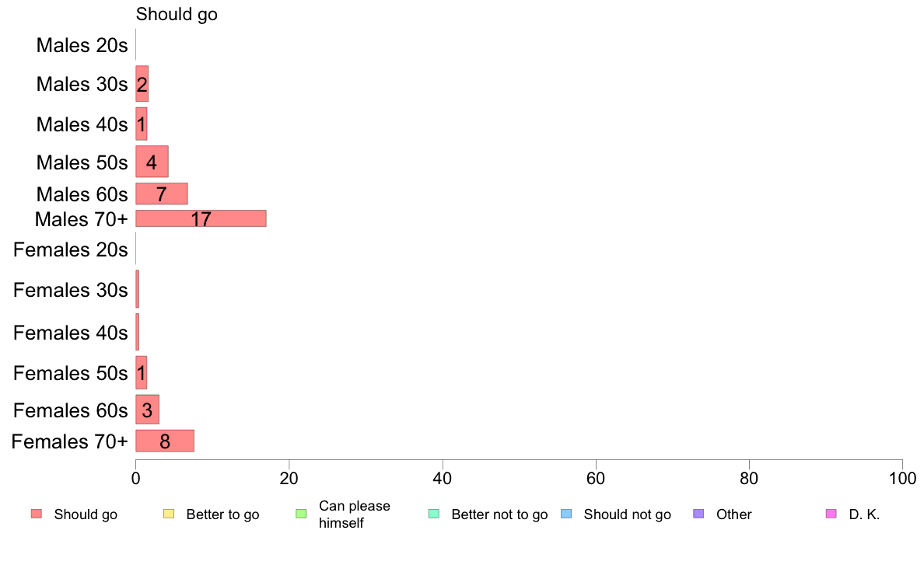Viewport: 924px width, 572px height.
Task: Click the Females 50s bar labeled 1
Action: tap(142, 373)
